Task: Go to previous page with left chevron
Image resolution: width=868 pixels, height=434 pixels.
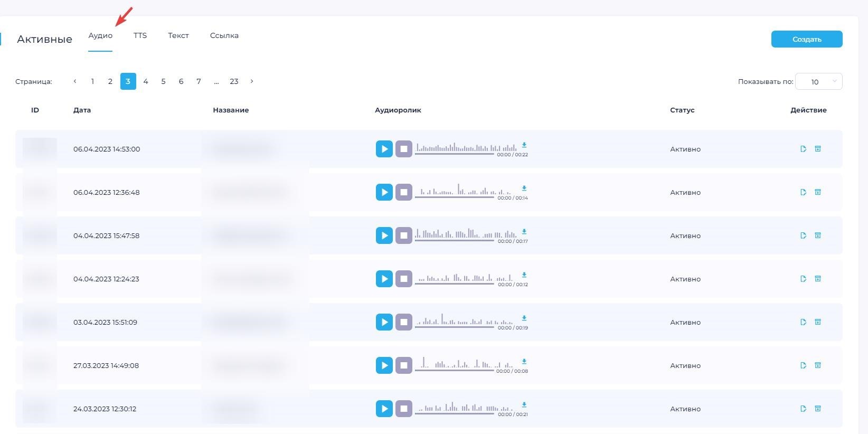Action: click(75, 81)
